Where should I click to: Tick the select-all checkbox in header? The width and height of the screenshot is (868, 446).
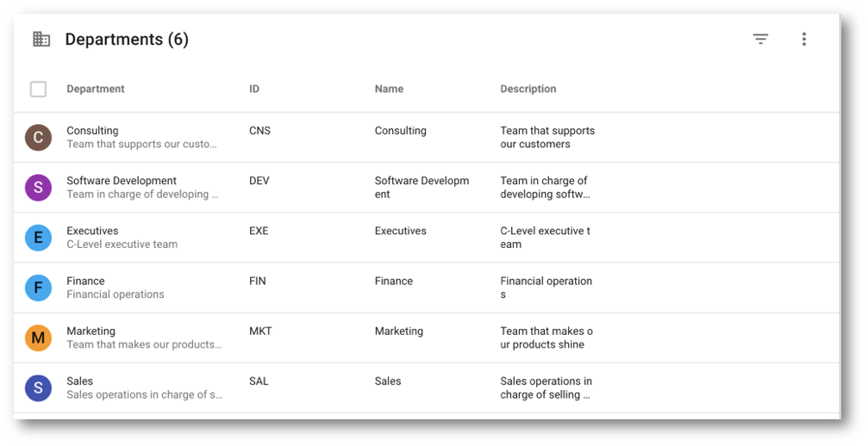(38, 89)
